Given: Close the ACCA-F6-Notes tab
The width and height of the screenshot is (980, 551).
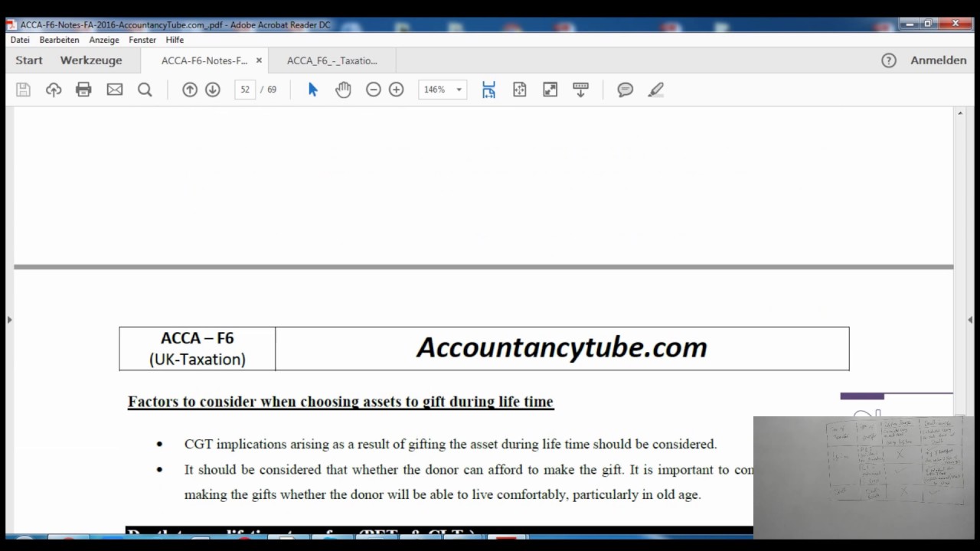Looking at the screenshot, I should [259, 60].
